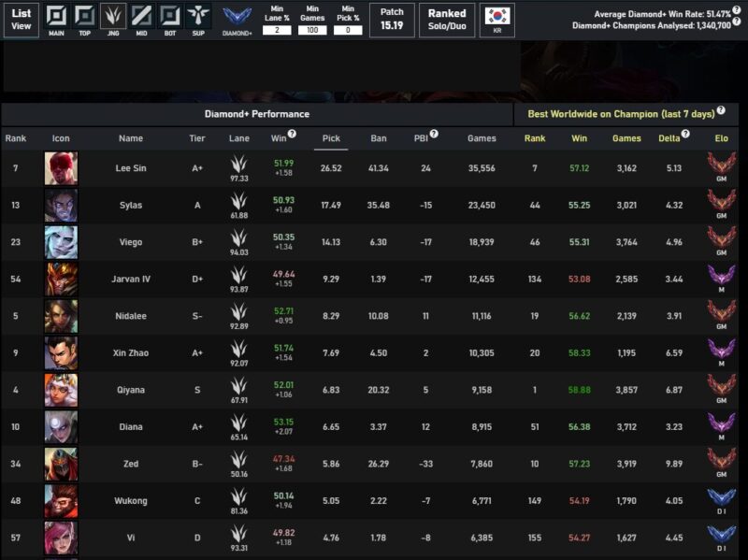
Task: Select the SUP role filter icon
Action: tap(198, 17)
